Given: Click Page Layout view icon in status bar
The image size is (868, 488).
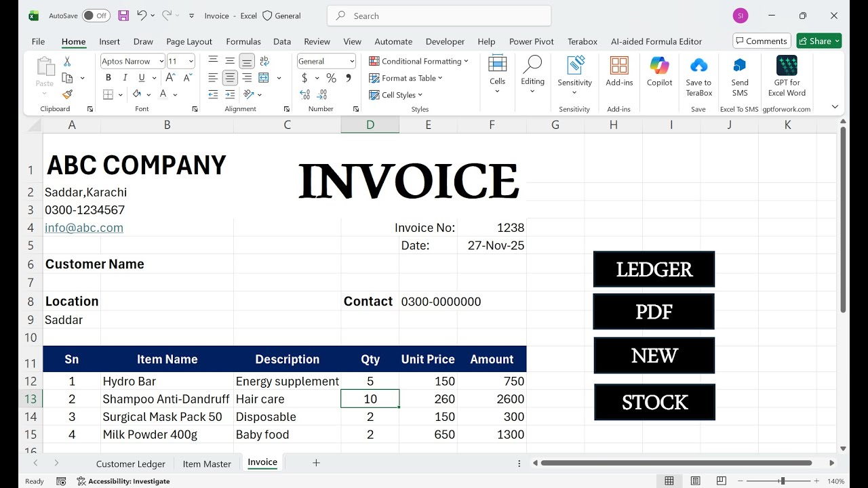Looking at the screenshot, I should [695, 481].
